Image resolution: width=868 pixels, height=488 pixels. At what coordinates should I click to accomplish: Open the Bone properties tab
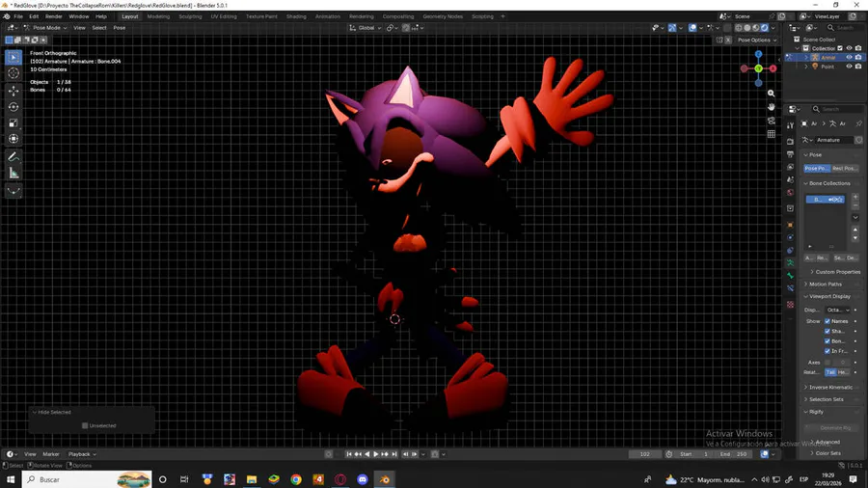click(791, 276)
